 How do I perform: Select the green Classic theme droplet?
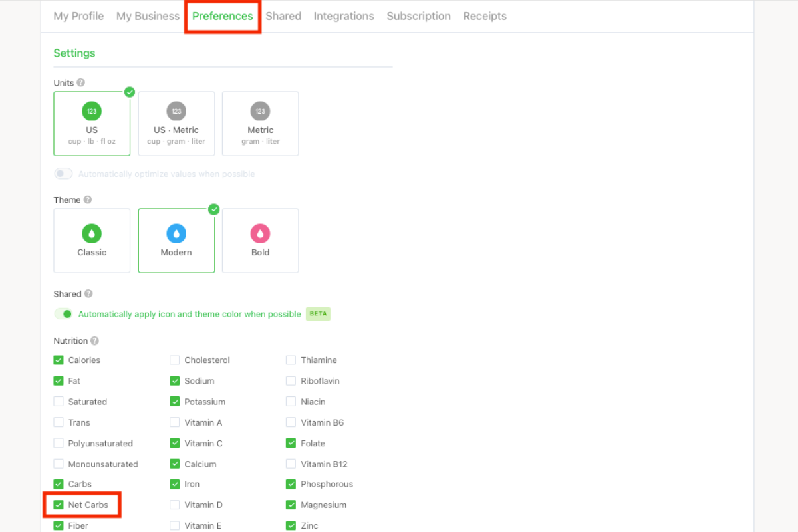pyautogui.click(x=92, y=233)
